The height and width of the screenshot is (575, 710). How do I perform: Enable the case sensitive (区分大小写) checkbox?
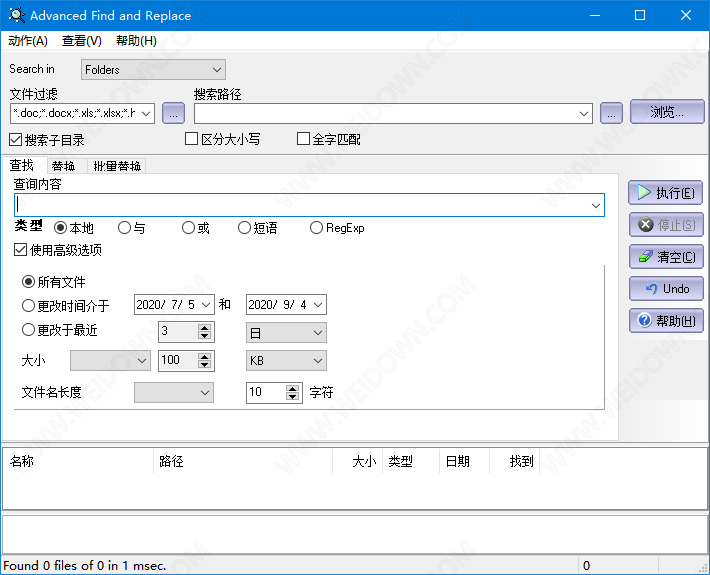[x=192, y=140]
